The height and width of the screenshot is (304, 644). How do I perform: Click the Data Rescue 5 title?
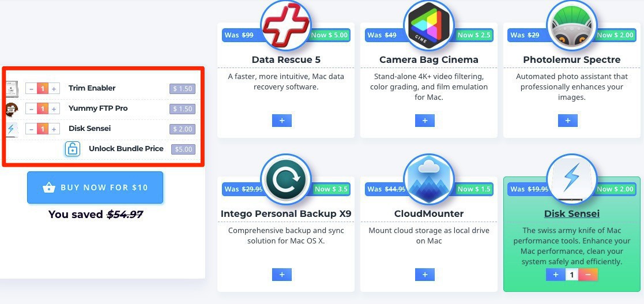click(x=286, y=59)
